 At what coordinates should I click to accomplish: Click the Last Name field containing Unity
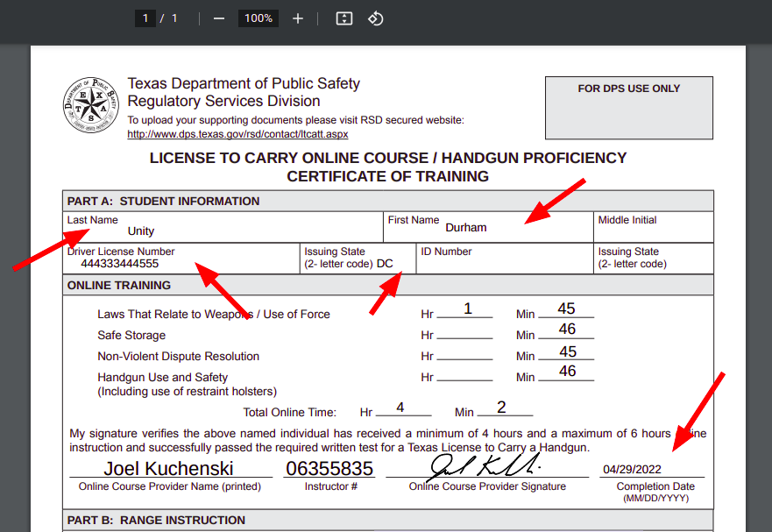point(223,227)
